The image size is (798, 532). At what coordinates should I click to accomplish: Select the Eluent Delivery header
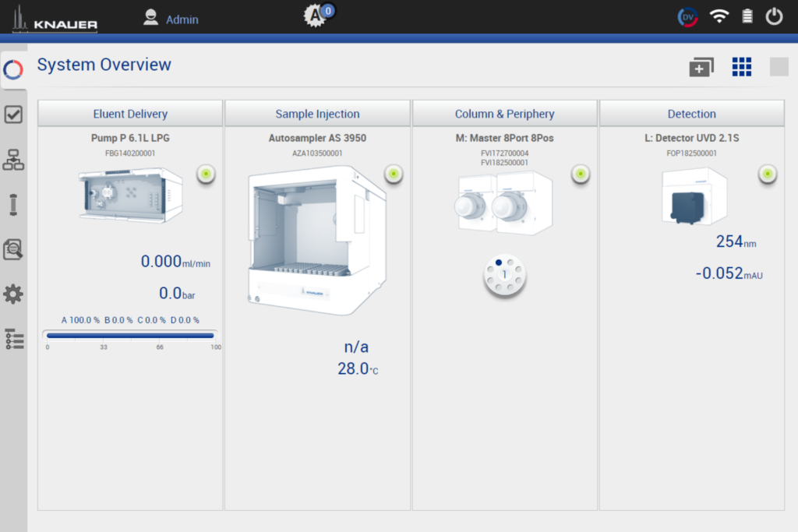pos(130,114)
